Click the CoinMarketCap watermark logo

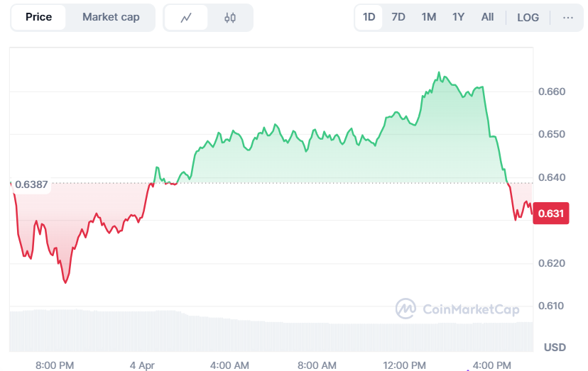point(457,309)
